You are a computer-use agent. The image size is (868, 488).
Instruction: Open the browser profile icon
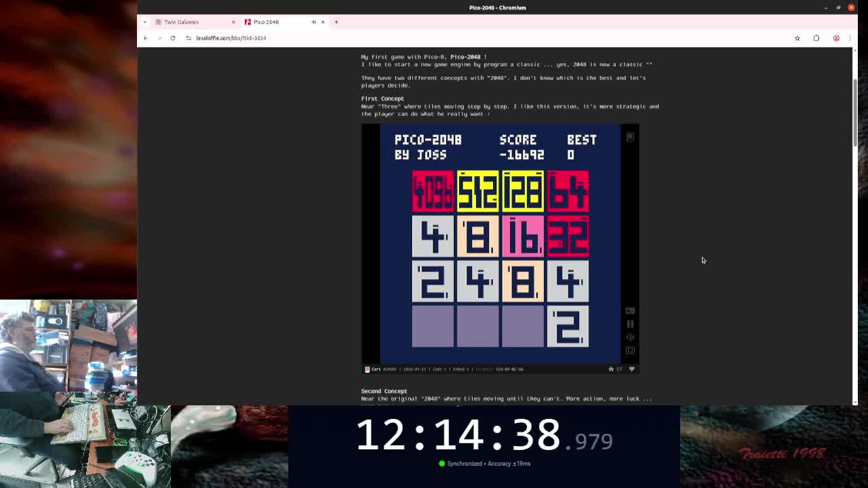pos(836,38)
